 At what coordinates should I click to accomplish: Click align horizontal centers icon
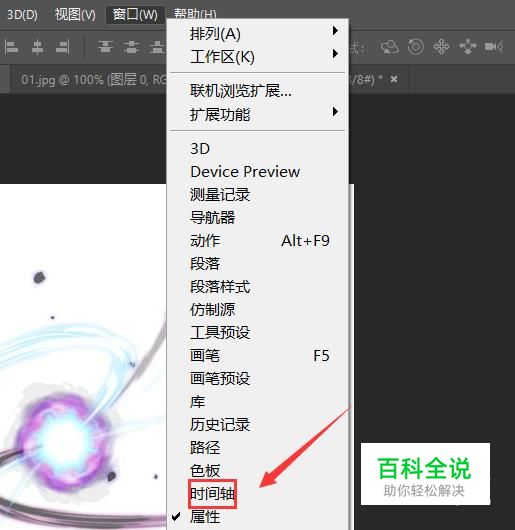[37, 47]
